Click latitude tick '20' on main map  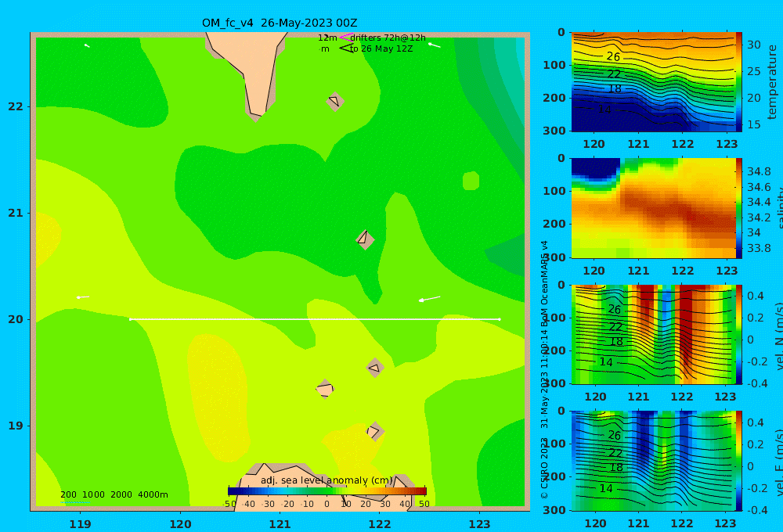(16, 319)
